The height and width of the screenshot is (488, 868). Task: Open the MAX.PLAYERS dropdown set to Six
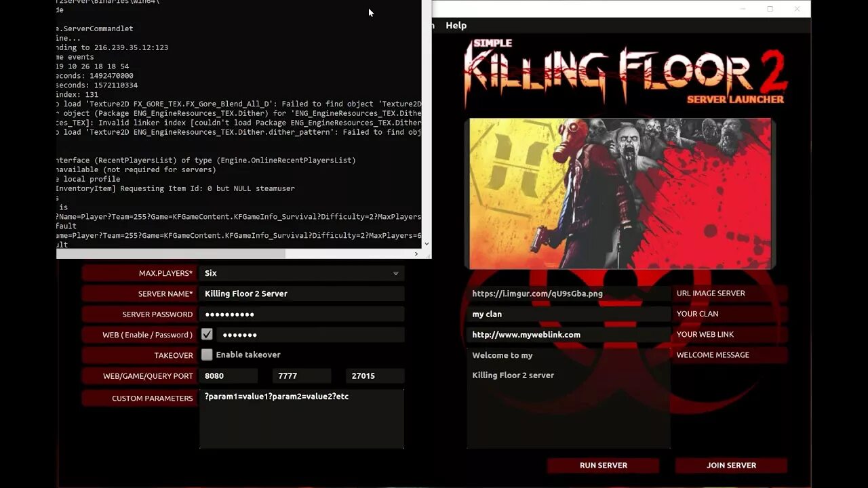tap(302, 273)
